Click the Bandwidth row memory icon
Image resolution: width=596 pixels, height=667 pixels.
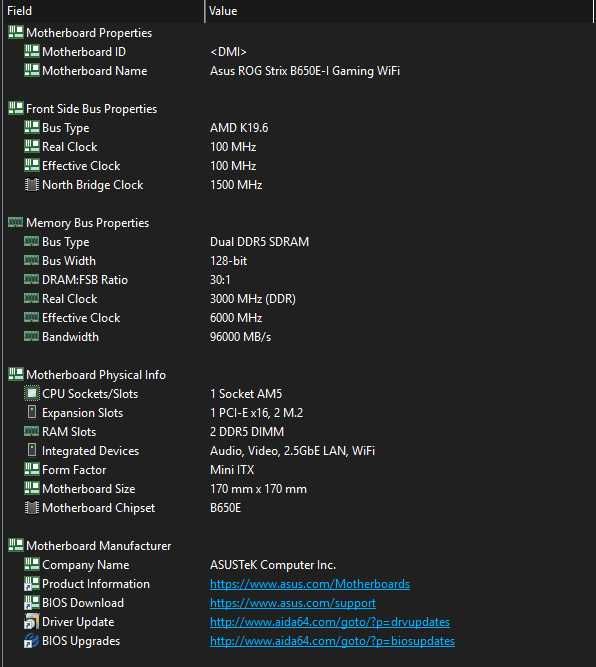click(x=31, y=336)
